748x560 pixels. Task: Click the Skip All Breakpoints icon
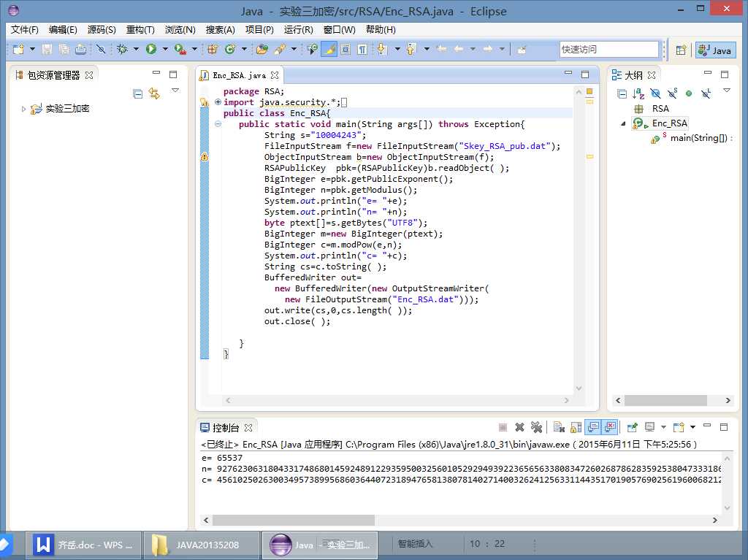point(101,49)
